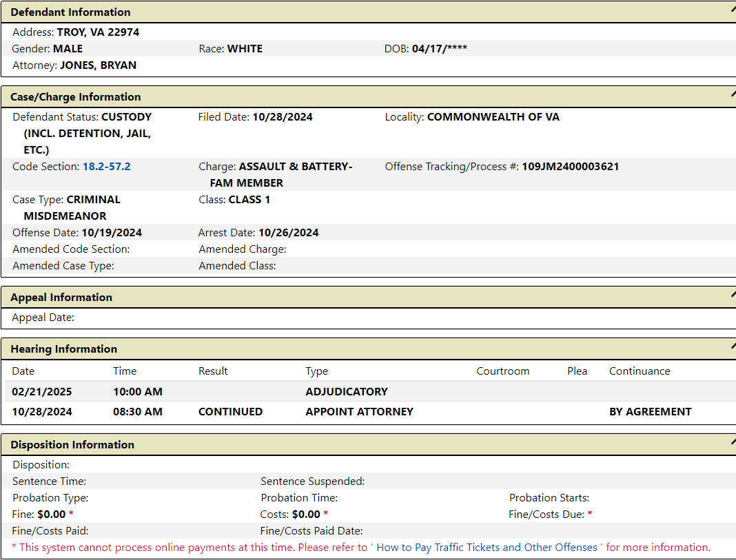Click the Costs $0.00 amount

(306, 515)
